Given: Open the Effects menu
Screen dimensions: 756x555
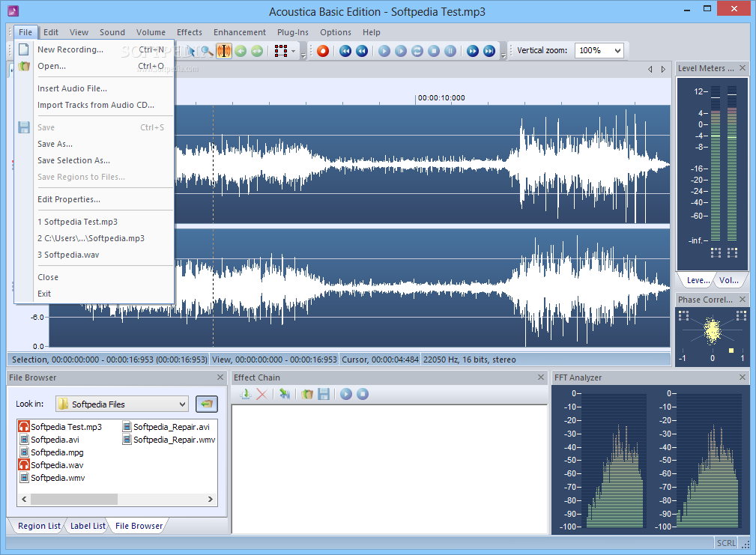Looking at the screenshot, I should (190, 32).
